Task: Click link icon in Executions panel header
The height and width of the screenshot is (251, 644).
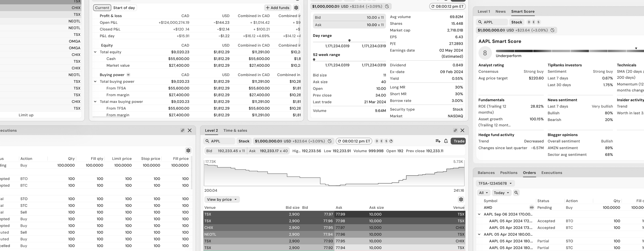Action: point(183,130)
